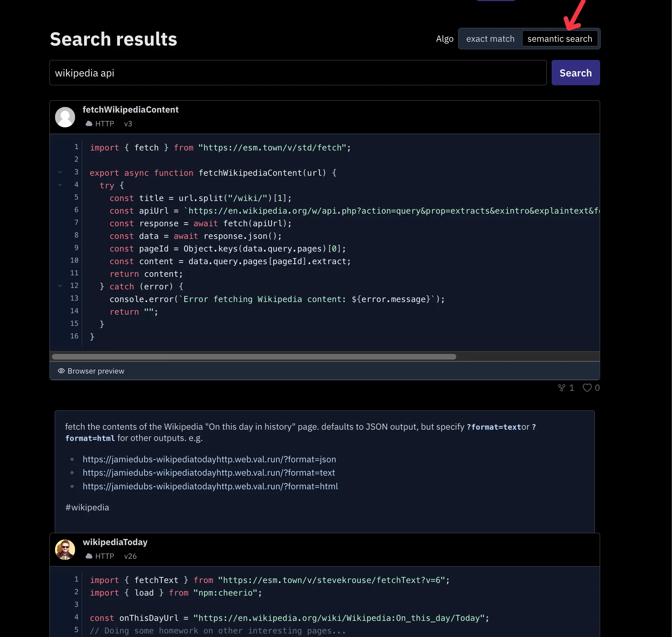This screenshot has width=672, height=637.
Task: Enable semantic search mode
Action: click(x=559, y=39)
